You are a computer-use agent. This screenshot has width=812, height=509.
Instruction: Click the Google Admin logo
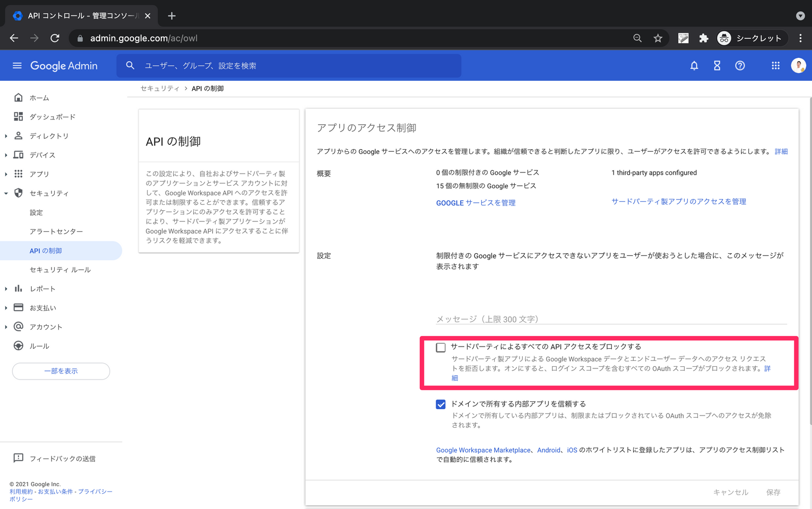[x=64, y=66]
